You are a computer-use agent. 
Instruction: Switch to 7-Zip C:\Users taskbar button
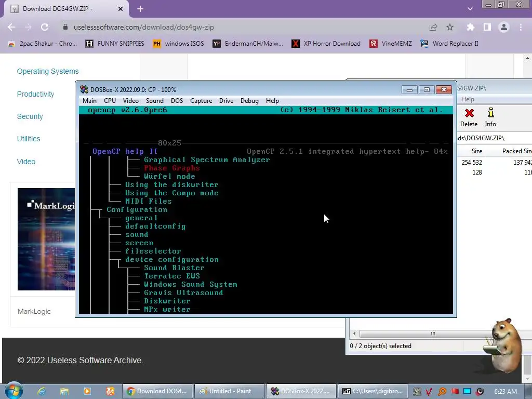[x=372, y=391]
